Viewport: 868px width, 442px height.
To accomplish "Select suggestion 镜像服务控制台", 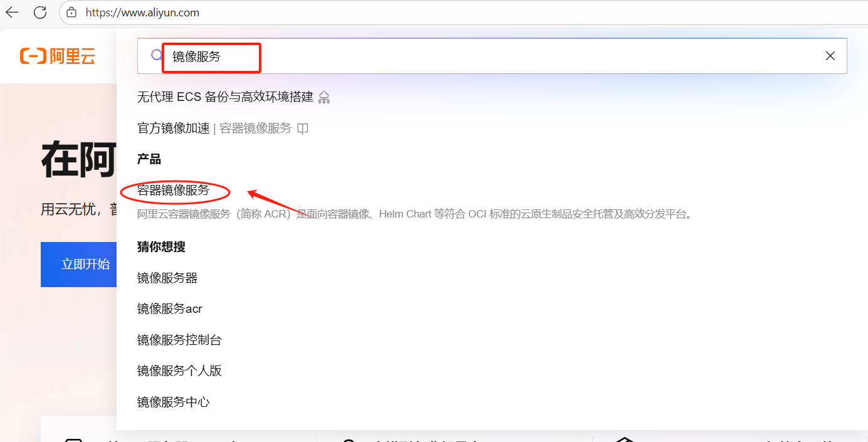I will pyautogui.click(x=179, y=340).
